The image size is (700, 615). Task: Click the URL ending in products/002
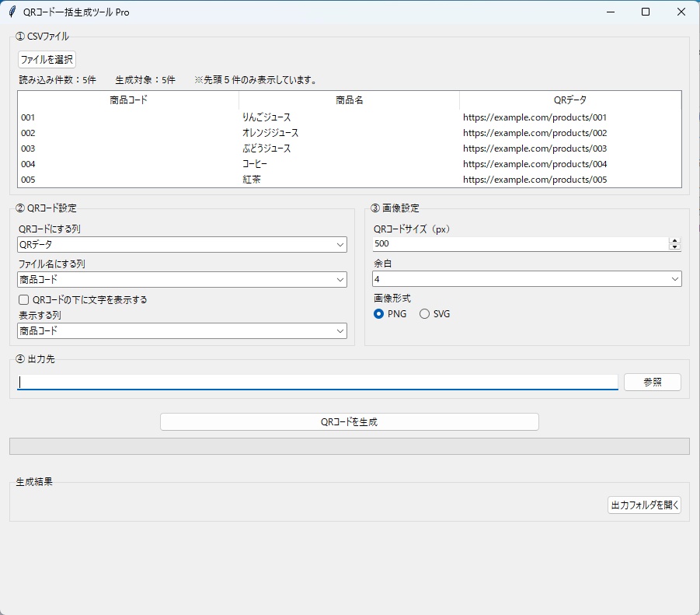point(535,133)
